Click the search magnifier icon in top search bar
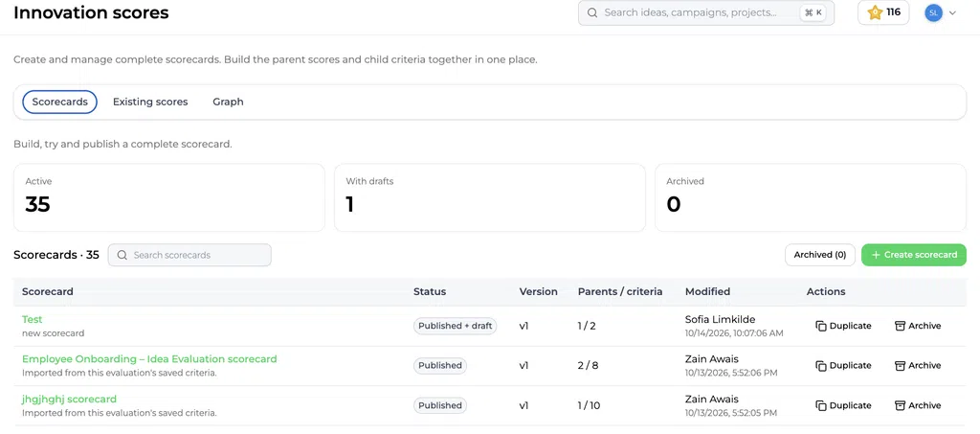Screen dimensions: 980x434 [x=591, y=12]
